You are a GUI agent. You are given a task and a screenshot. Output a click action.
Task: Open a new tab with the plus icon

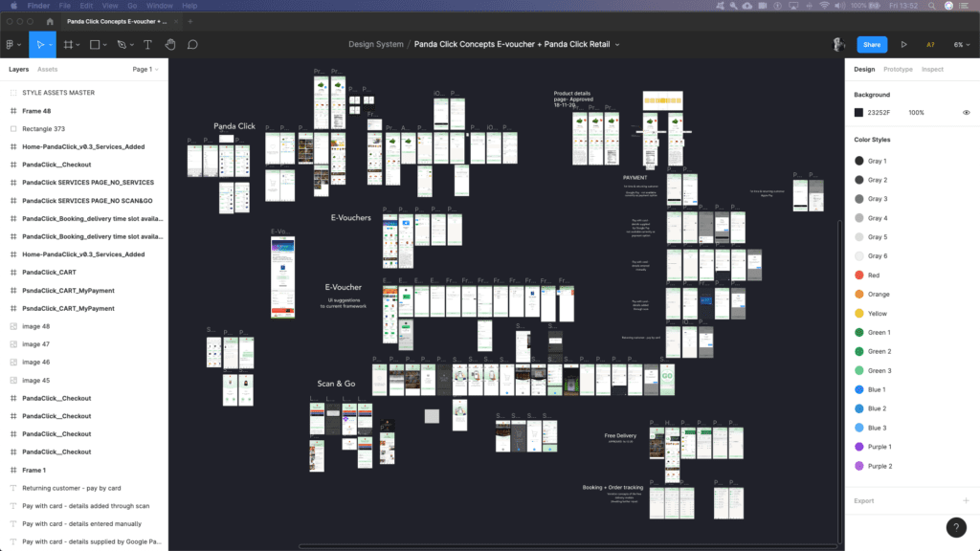(x=190, y=21)
